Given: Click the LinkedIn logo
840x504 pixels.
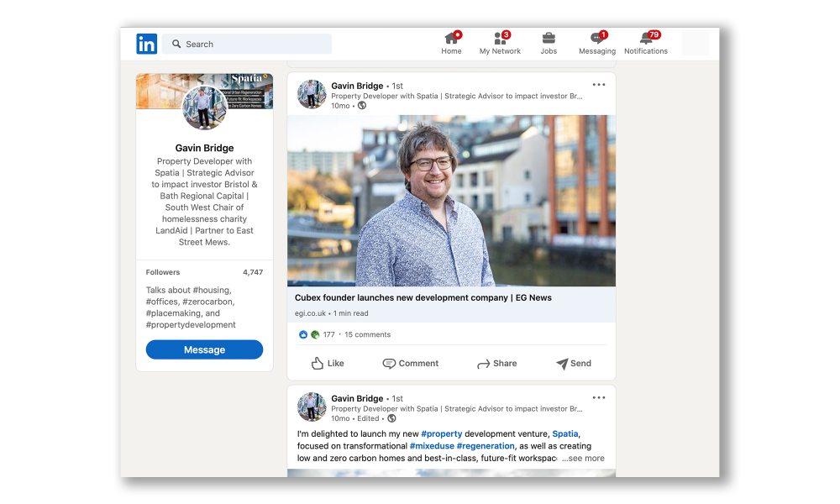Looking at the screenshot, I should 146,44.
